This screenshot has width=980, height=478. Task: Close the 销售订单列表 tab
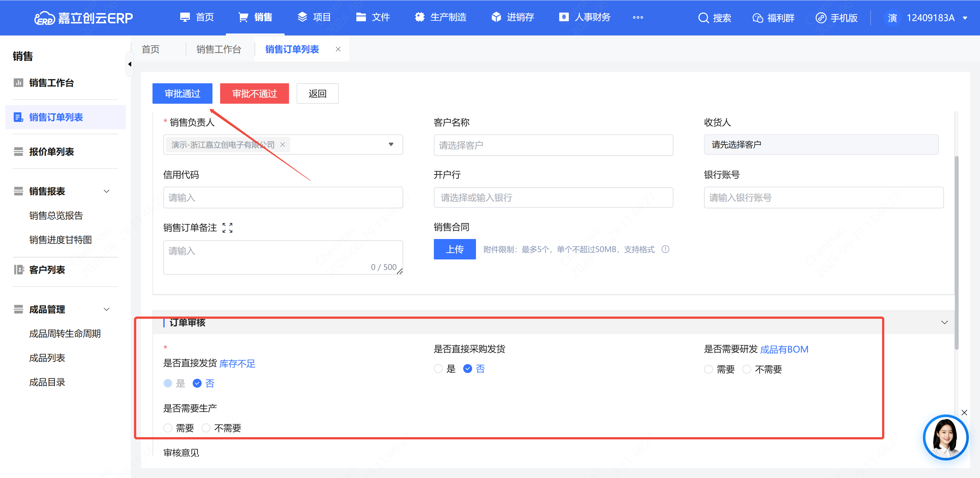click(338, 49)
